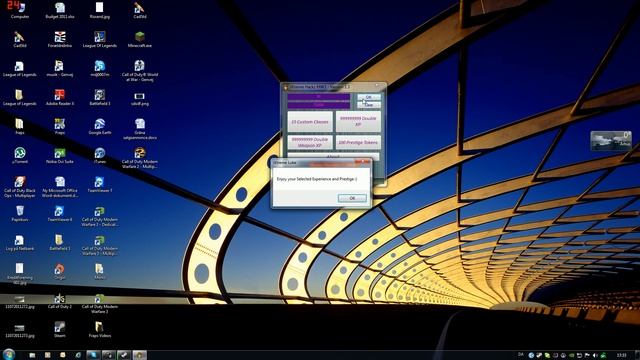Close the message dialog with its X
The width and height of the screenshot is (640, 360).
[x=362, y=162]
